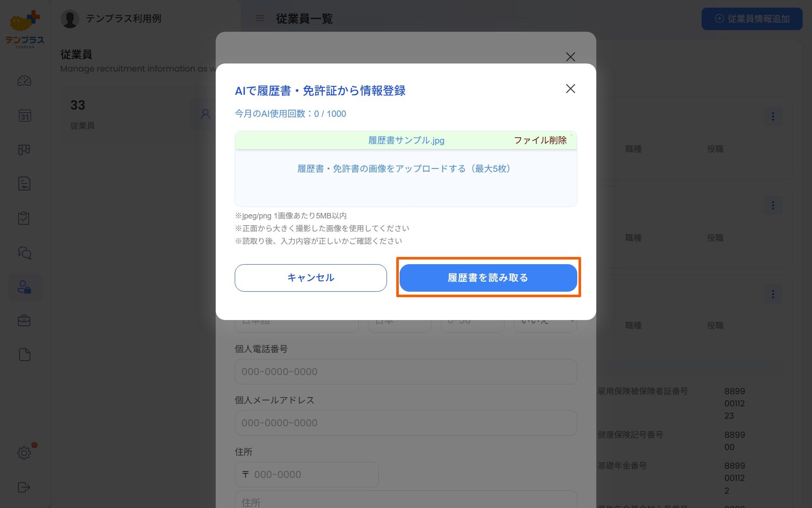Toggle the hamburger menu icon
Screen dimensions: 812x508
click(x=260, y=19)
